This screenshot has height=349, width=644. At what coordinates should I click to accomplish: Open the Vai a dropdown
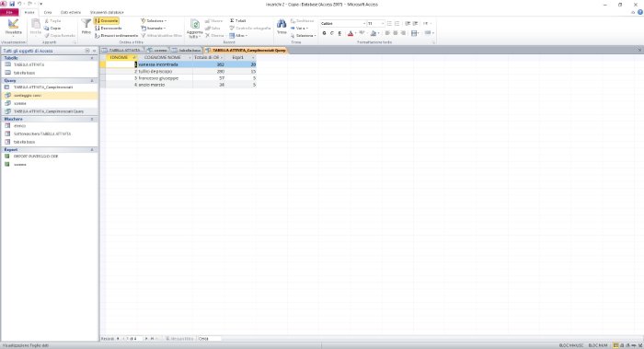coord(299,29)
